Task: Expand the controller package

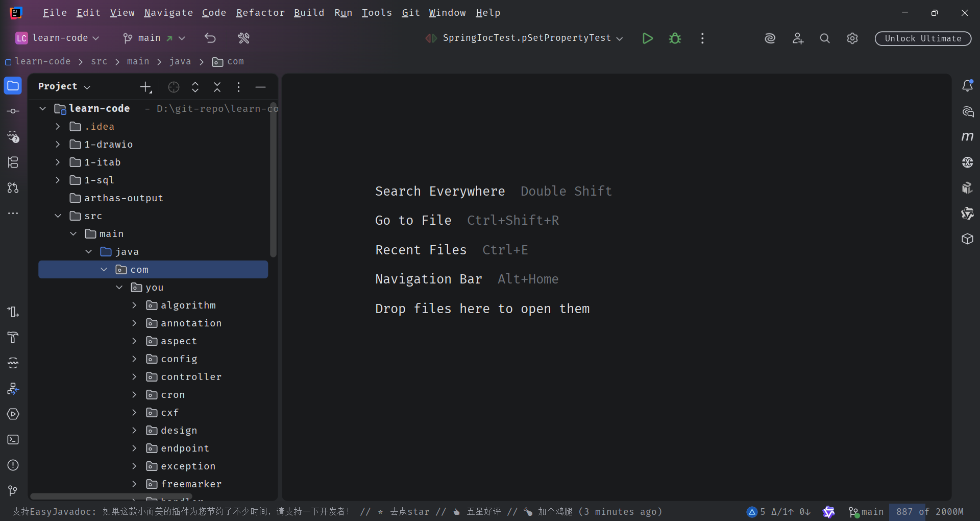Action: 134,377
